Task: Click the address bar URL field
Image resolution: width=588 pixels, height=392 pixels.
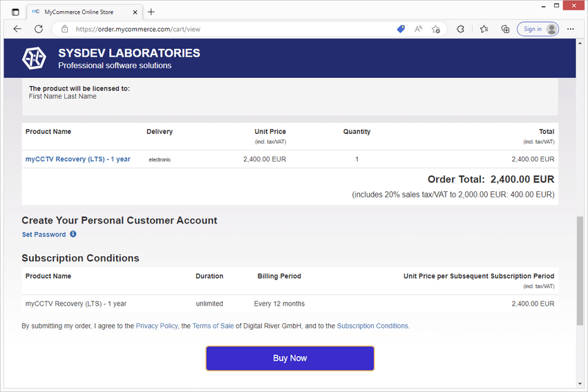Action: click(228, 29)
